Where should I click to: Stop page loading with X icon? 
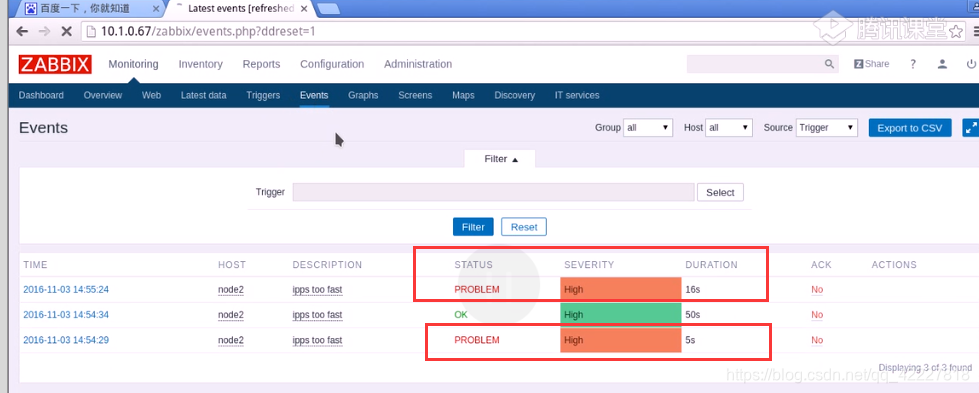(66, 31)
